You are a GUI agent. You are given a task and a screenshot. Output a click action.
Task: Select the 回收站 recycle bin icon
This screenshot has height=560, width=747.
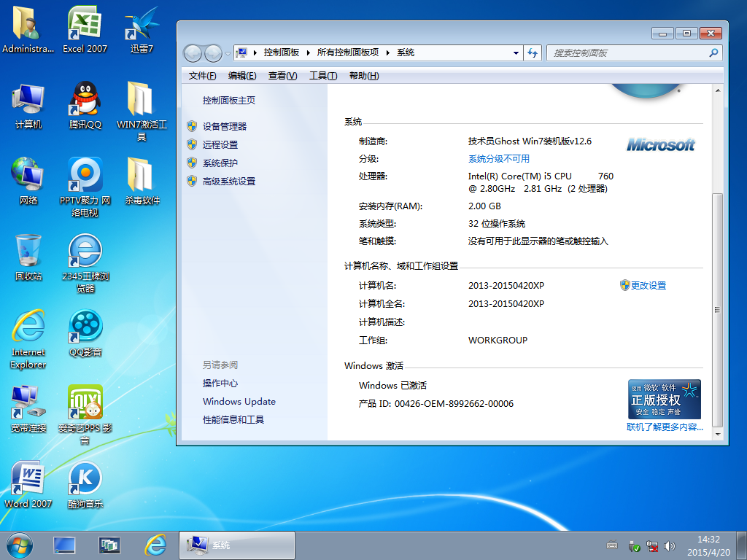click(28, 257)
